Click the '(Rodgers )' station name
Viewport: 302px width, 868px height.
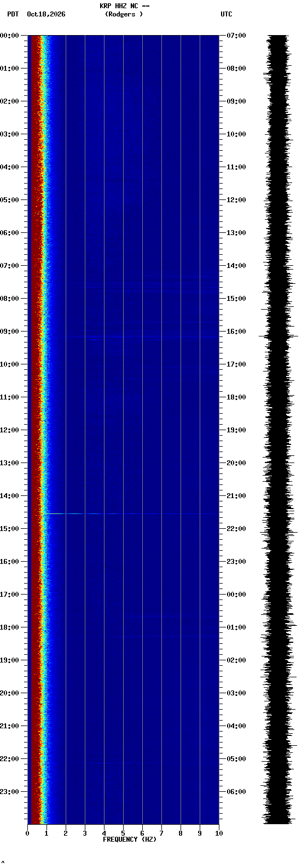124,14
